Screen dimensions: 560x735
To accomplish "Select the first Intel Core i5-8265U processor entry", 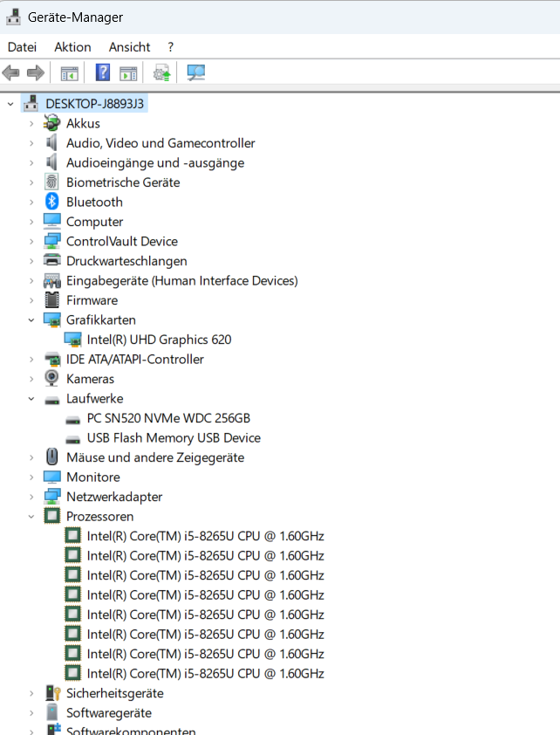I will click(x=206, y=536).
